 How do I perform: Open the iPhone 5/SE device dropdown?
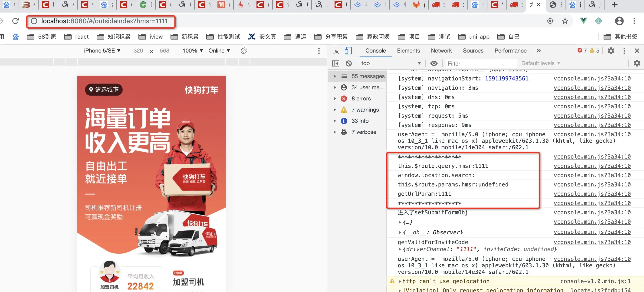(102, 51)
